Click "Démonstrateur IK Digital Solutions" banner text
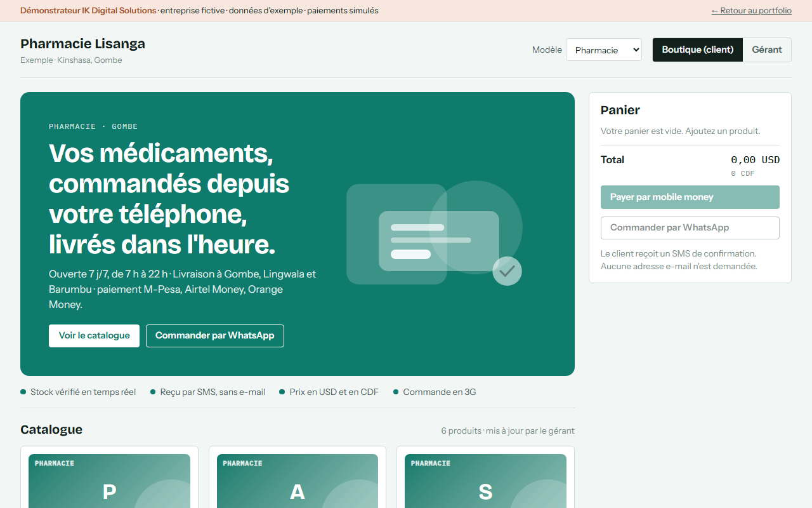The image size is (812, 508). (88, 10)
